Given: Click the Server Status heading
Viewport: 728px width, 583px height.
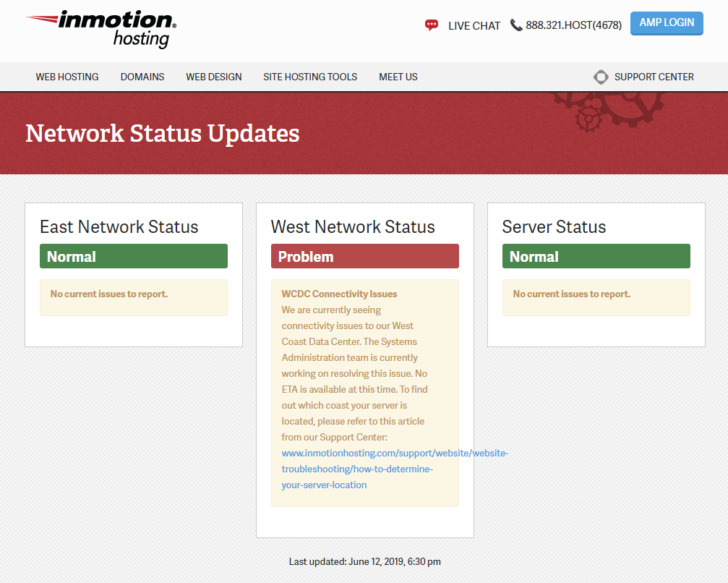Looking at the screenshot, I should (x=554, y=226).
